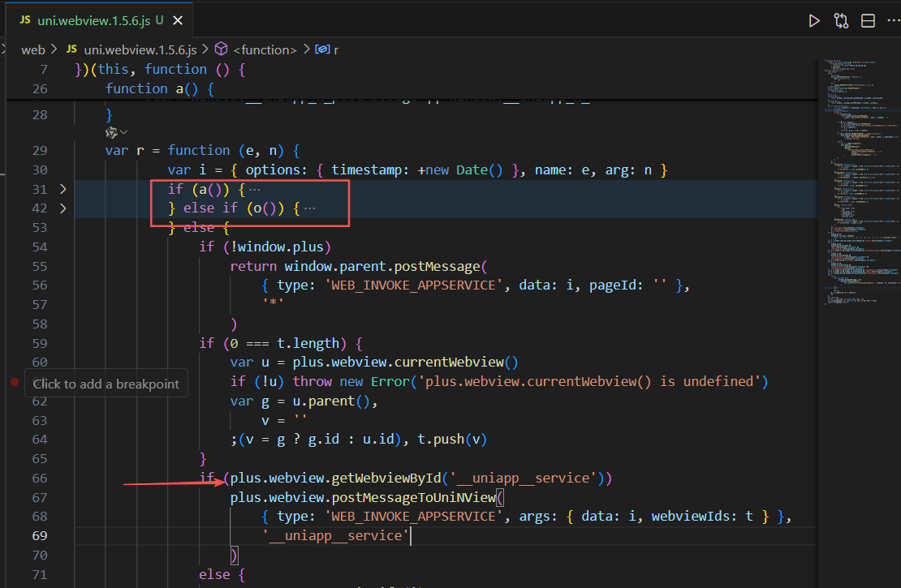Screen dimensions: 901x588
Task: Expand the folded ellipsis after if (a()) {
Action: point(255,189)
